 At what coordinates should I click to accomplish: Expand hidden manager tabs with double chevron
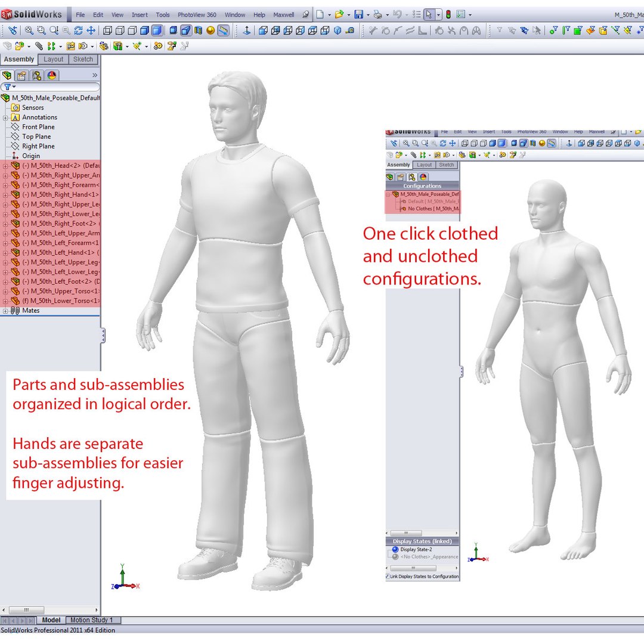point(95,75)
